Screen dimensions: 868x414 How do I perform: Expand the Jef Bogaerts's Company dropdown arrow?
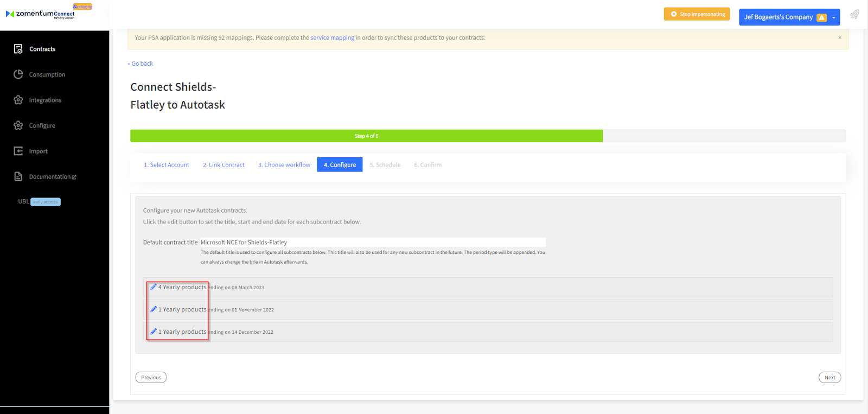(834, 17)
